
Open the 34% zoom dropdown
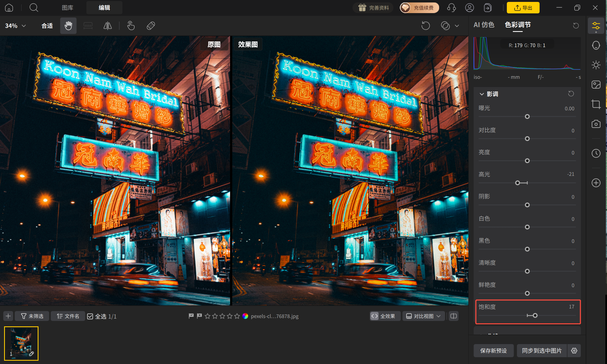click(16, 26)
